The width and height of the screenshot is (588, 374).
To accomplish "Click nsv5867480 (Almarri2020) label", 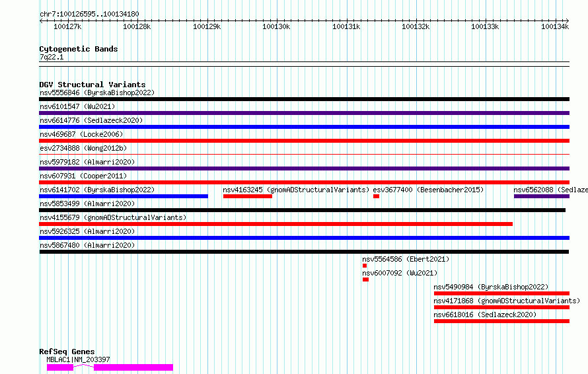I will coord(87,245).
